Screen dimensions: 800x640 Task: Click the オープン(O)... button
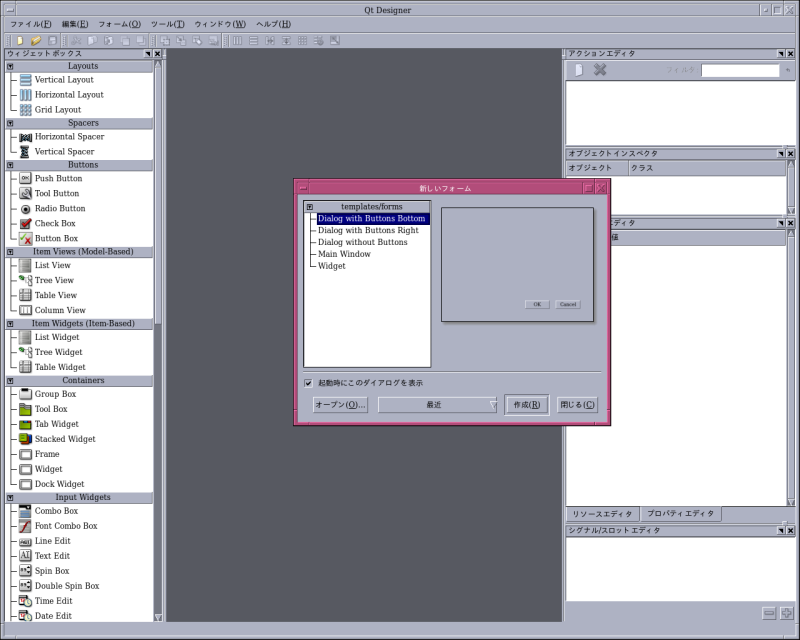pyautogui.click(x=340, y=405)
